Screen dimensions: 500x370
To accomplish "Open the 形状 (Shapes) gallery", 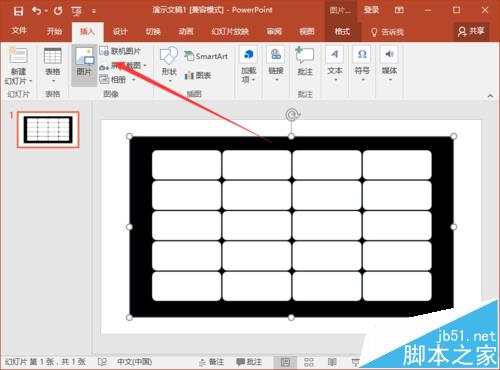I will click(x=169, y=64).
